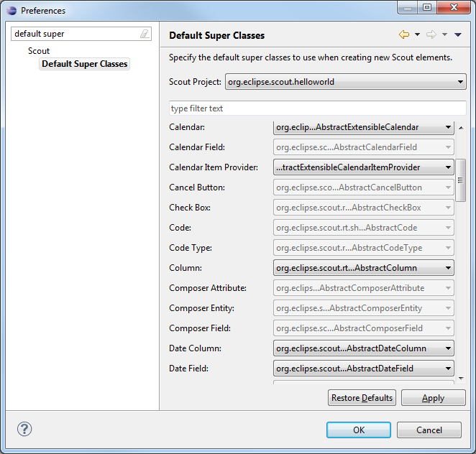The height and width of the screenshot is (454, 476).
Task: Click the 'Date Column:' label
Action: [x=195, y=348]
